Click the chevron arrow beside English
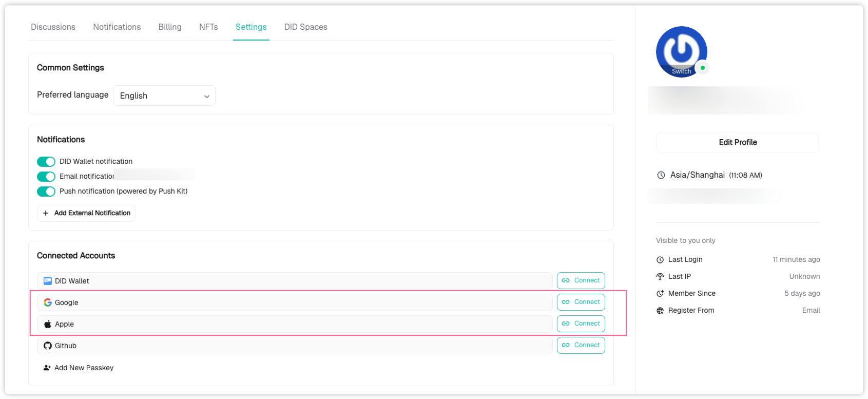The width and height of the screenshot is (868, 399). pyautogui.click(x=206, y=97)
